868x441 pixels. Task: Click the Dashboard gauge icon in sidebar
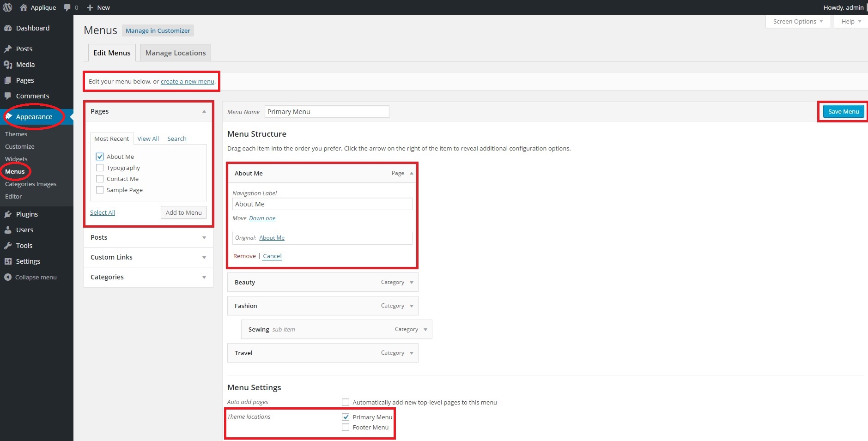coord(8,28)
